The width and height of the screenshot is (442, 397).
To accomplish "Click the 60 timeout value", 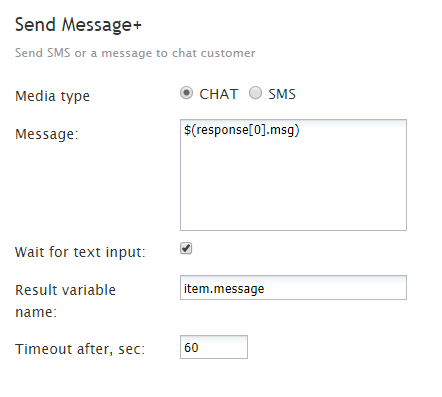I will [191, 348].
